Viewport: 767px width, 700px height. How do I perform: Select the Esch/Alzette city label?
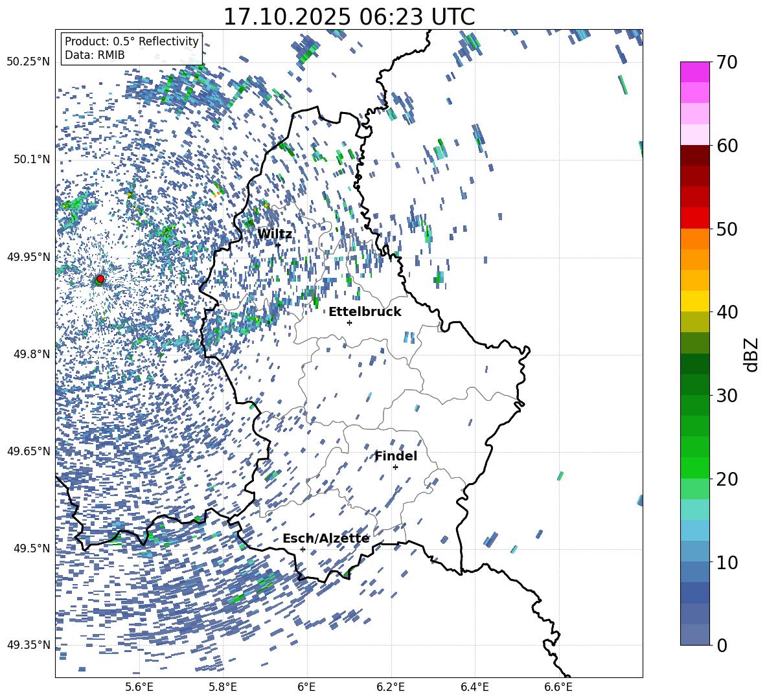pyautogui.click(x=326, y=539)
